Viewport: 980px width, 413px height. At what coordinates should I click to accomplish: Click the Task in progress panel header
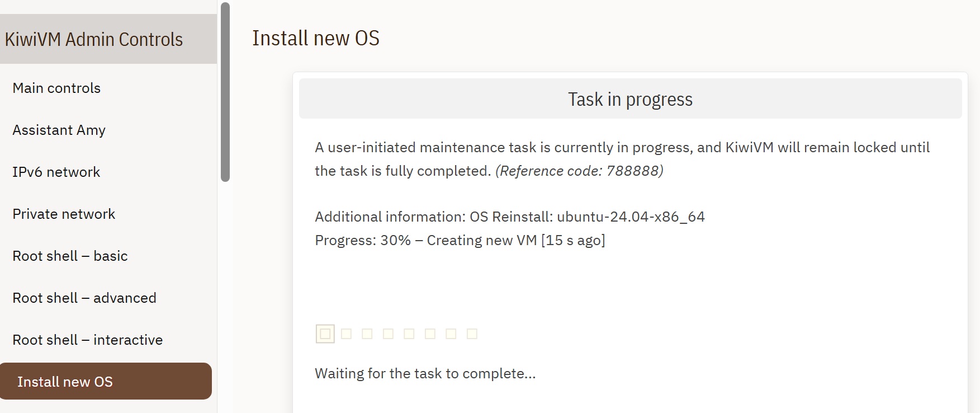pyautogui.click(x=630, y=99)
